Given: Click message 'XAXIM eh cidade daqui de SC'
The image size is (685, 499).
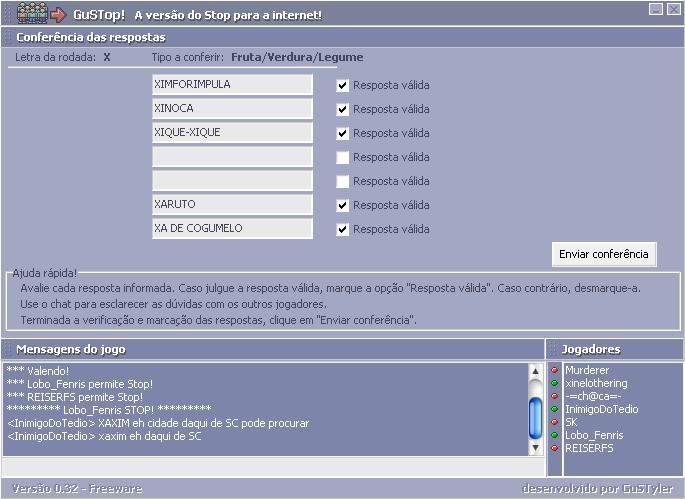Looking at the screenshot, I should [158, 423].
